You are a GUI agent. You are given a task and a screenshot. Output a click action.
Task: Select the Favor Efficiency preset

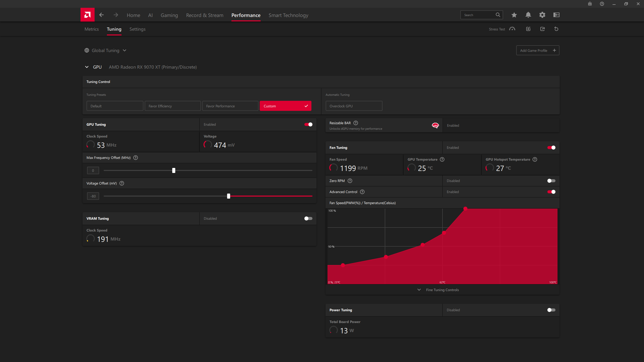pyautogui.click(x=173, y=106)
